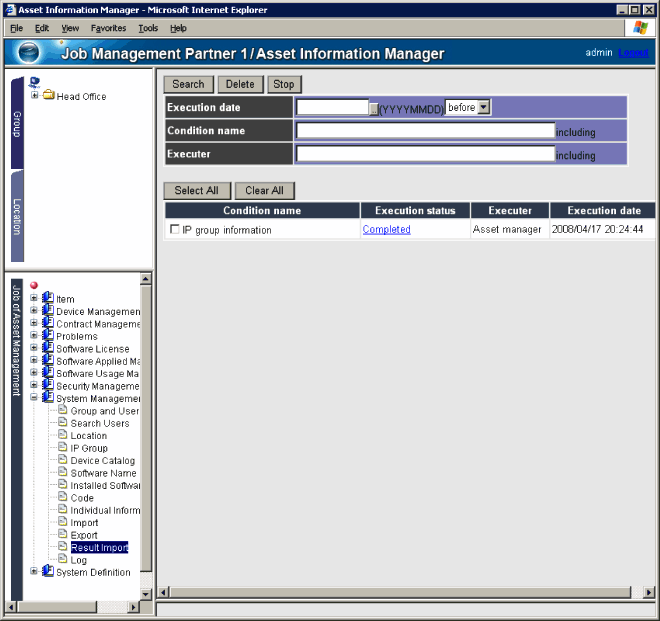Click the Problems node icon
The image size is (660, 621).
coord(47,336)
